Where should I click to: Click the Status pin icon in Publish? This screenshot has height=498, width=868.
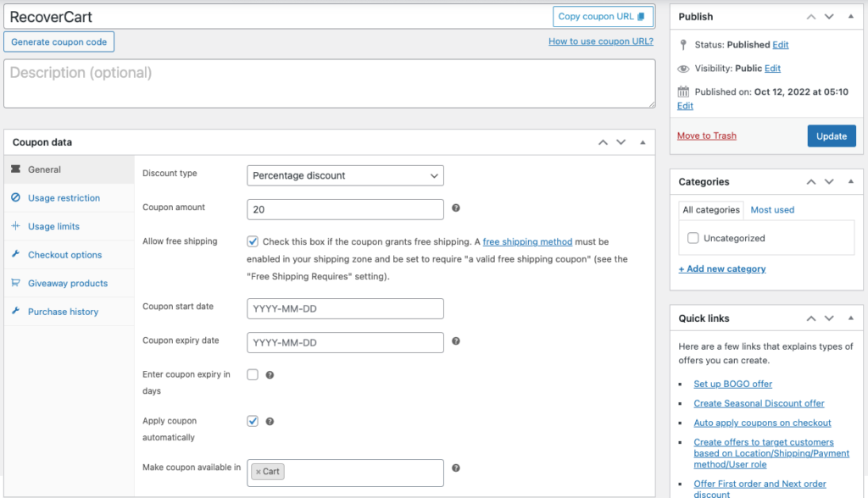(683, 45)
